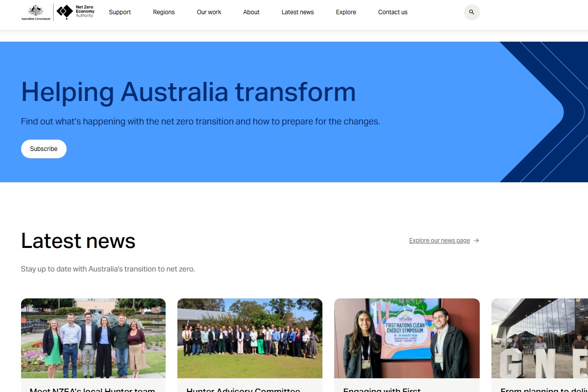The image size is (588, 392).
Task: Open the Hunter Advisory Committee photo card
Action: click(x=250, y=338)
